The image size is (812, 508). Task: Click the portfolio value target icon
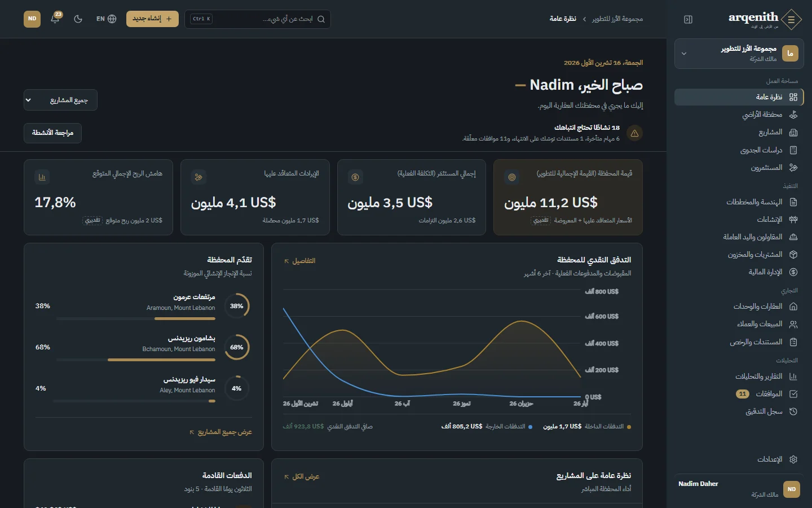(512, 177)
